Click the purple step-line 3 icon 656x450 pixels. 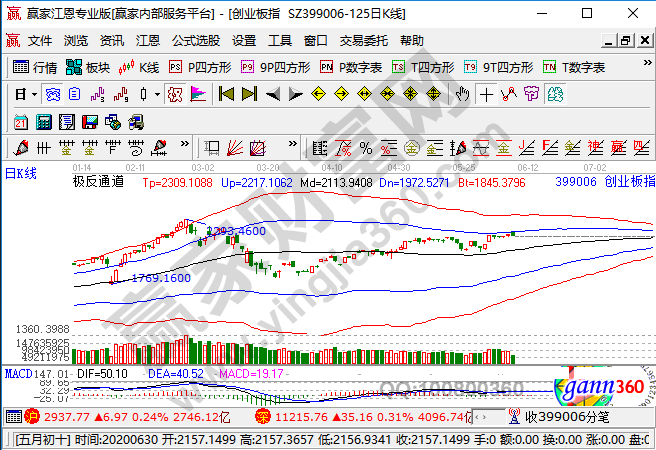point(97,95)
